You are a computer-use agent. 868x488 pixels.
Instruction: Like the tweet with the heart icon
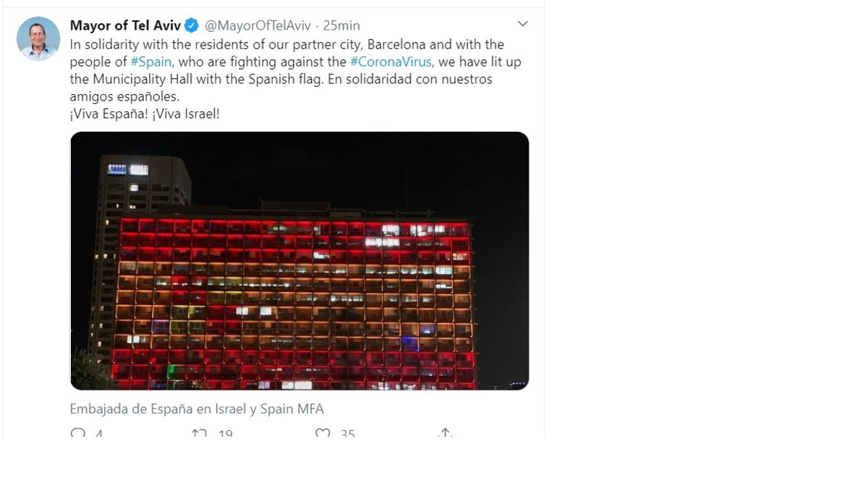click(323, 433)
